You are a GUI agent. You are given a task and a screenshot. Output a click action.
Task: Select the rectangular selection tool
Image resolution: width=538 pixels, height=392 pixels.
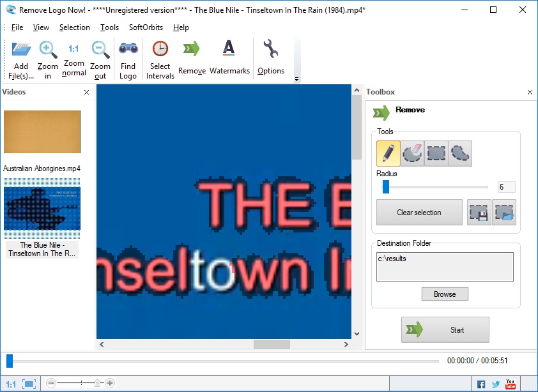coord(436,153)
